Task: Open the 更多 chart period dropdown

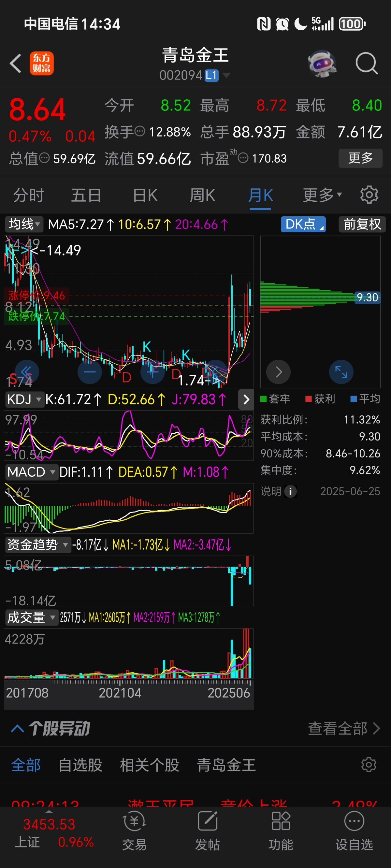Action: pyautogui.click(x=322, y=195)
